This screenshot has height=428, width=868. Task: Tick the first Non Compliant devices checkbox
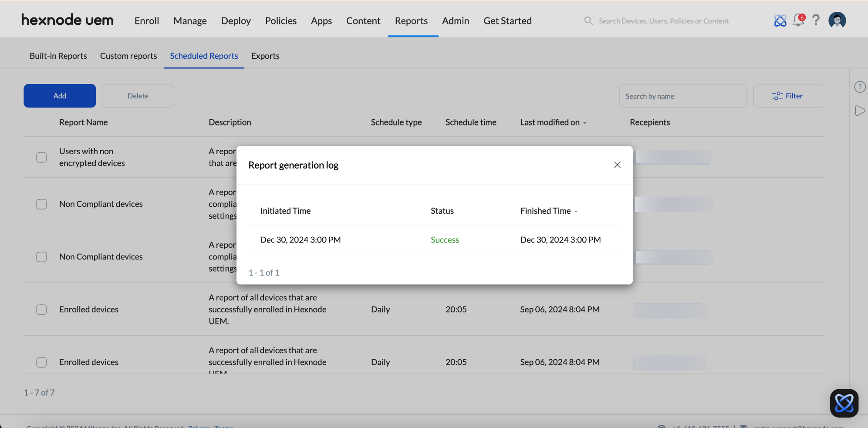point(41,204)
